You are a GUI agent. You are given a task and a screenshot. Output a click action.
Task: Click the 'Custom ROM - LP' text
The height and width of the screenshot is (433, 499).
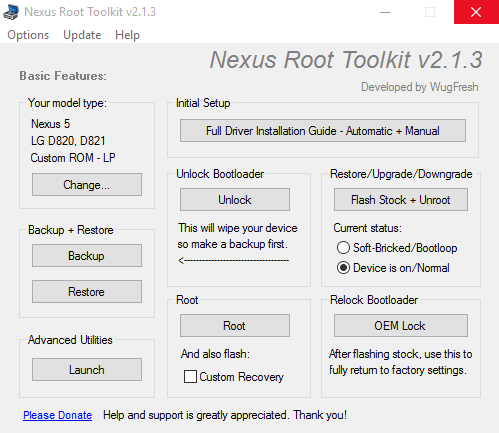coord(73,158)
